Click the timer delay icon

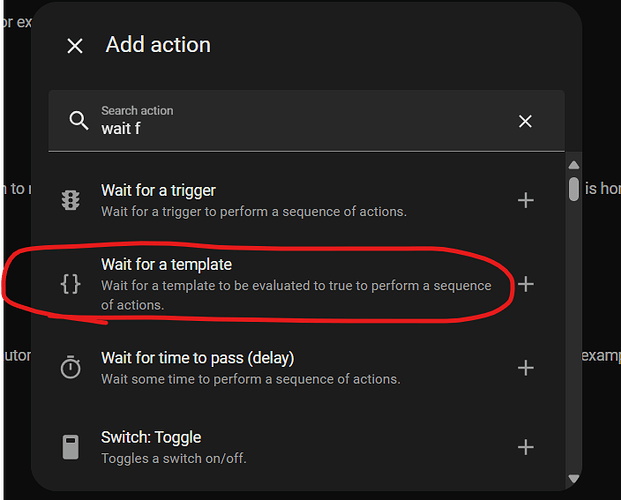(70, 368)
